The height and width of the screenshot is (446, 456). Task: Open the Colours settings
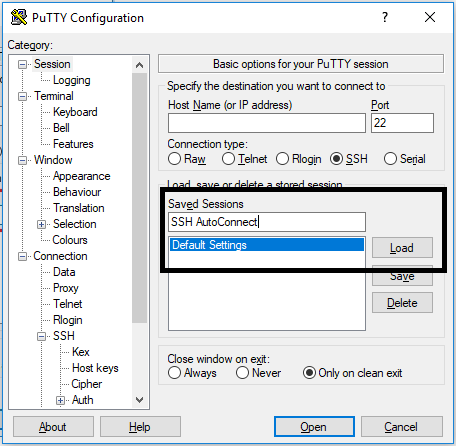point(70,240)
